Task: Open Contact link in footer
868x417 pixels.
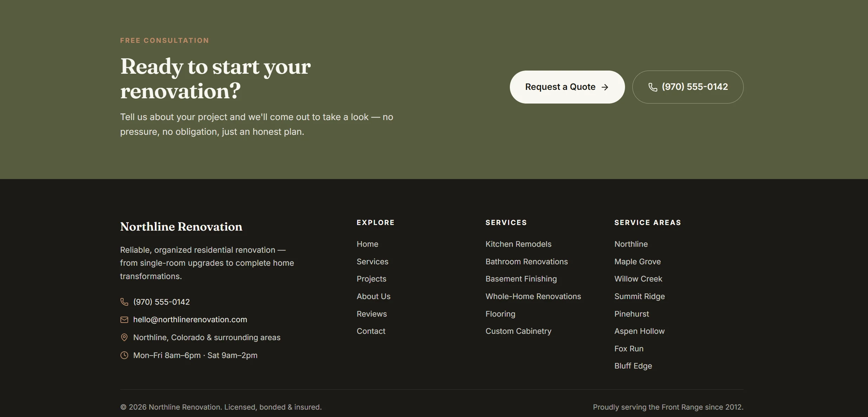Action: (x=371, y=331)
